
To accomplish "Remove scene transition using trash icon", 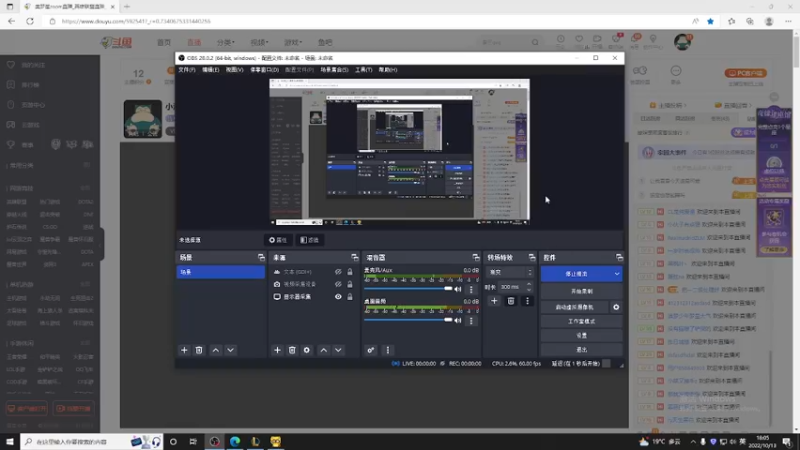I will [x=511, y=301].
